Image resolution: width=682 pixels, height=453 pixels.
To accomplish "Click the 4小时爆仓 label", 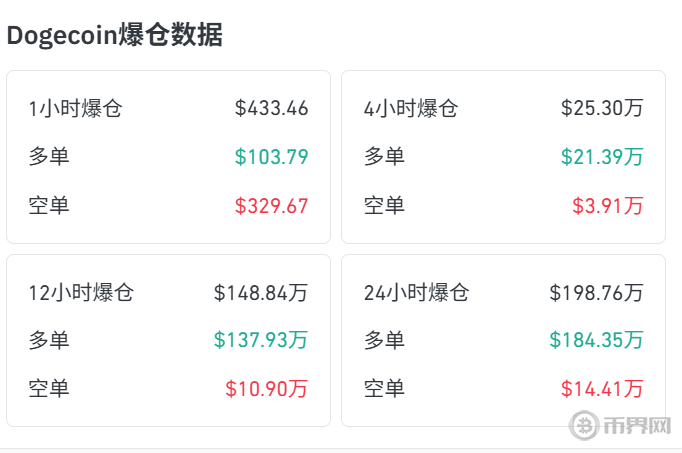I will (411, 108).
